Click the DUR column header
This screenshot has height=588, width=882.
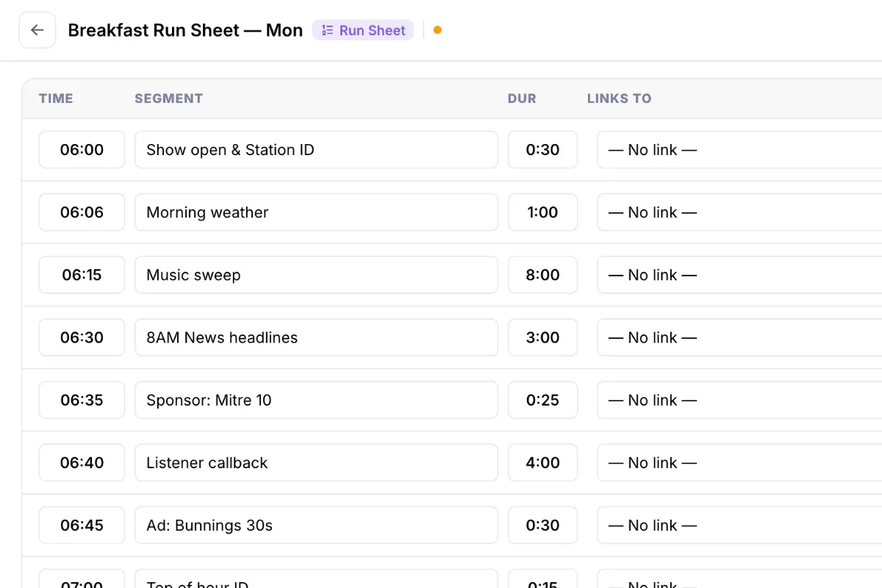[522, 98]
